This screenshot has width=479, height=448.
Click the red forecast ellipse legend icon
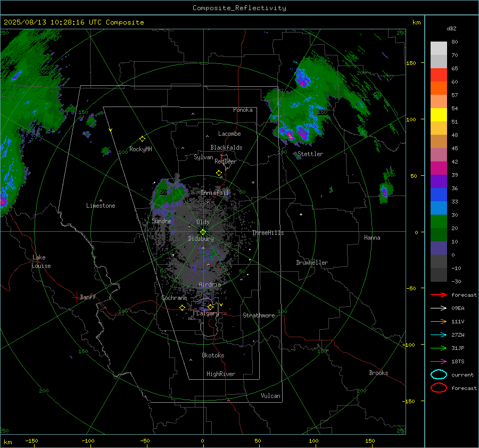click(439, 388)
